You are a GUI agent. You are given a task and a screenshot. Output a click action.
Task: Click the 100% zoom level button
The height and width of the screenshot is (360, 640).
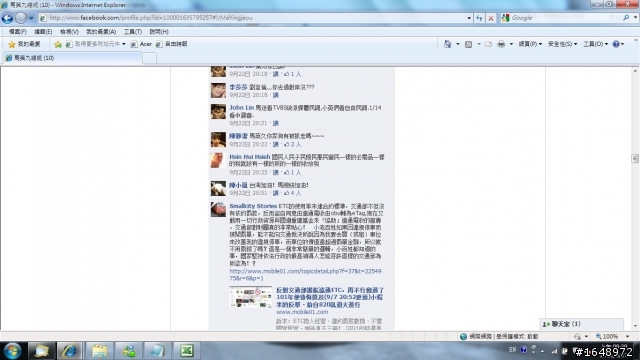tap(607, 337)
